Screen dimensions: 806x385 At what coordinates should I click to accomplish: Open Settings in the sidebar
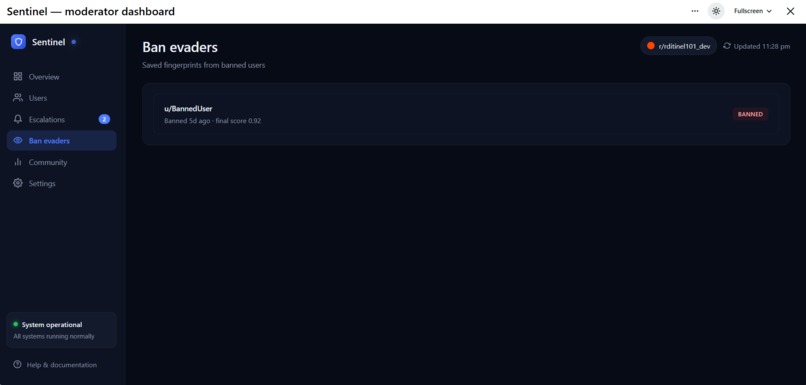62,183
